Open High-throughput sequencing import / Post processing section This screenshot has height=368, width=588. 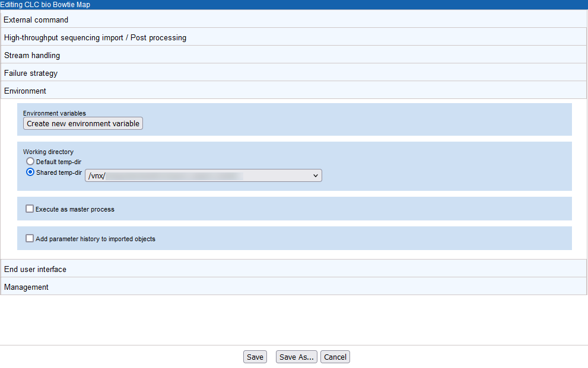95,37
